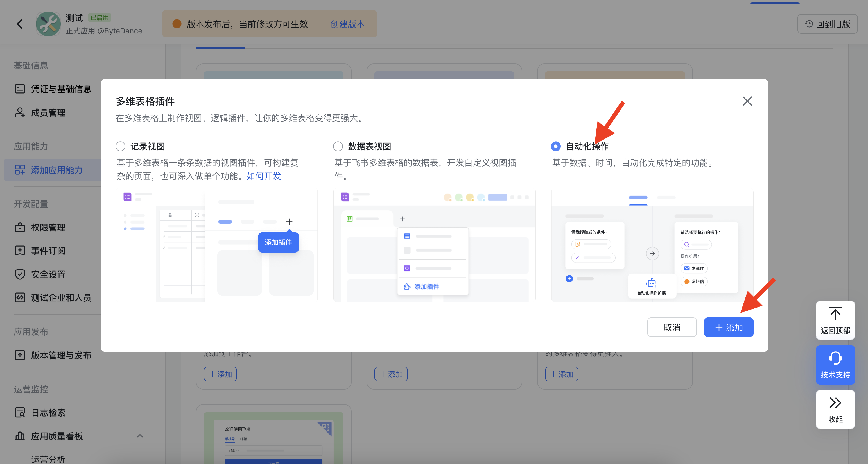Select the 自动化操作 radio button
The width and height of the screenshot is (868, 464).
pos(556,146)
